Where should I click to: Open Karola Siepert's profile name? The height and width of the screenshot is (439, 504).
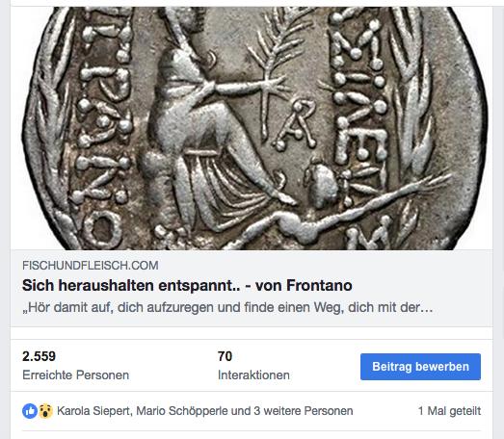point(94,411)
